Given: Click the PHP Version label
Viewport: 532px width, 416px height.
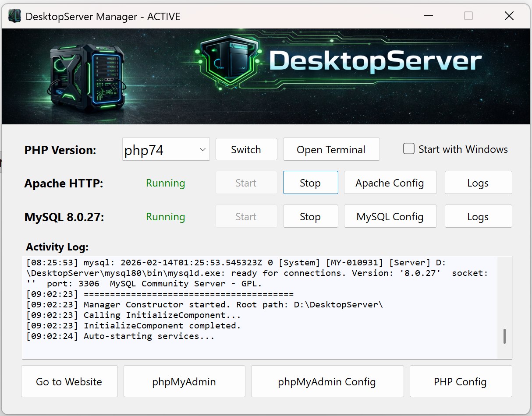Looking at the screenshot, I should coord(60,150).
